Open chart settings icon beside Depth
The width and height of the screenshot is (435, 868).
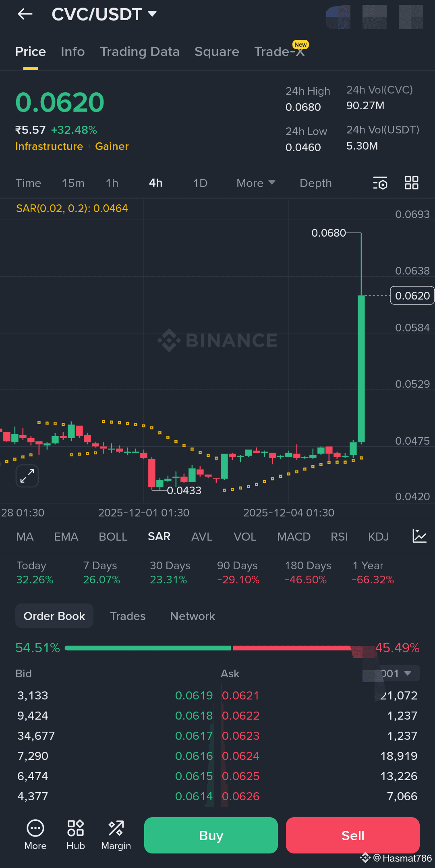pos(380,183)
